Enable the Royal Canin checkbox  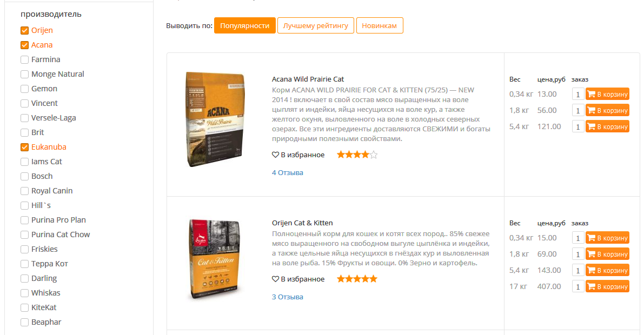pyautogui.click(x=25, y=191)
